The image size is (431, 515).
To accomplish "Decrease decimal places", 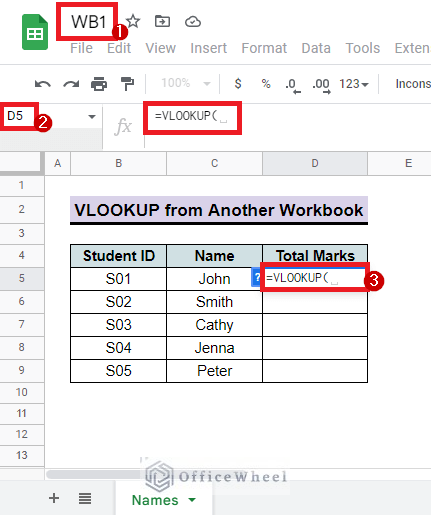I will 293,85.
